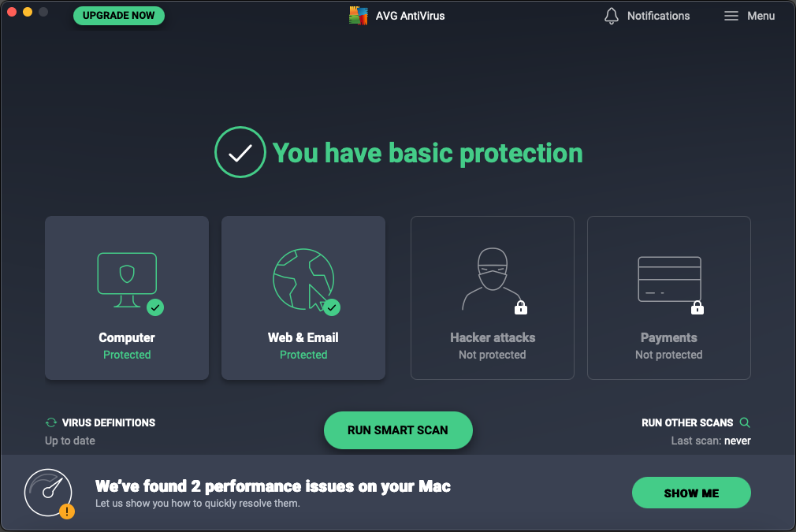The width and height of the screenshot is (796, 532).
Task: Click the Upgrade Now button
Action: click(x=119, y=16)
